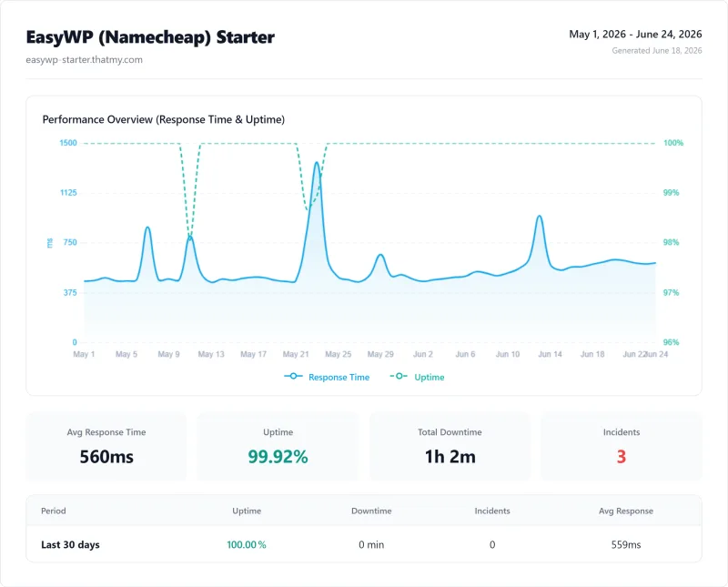Click the 97% uptime axis label
Viewport: 728px width, 587px height.
671,292
